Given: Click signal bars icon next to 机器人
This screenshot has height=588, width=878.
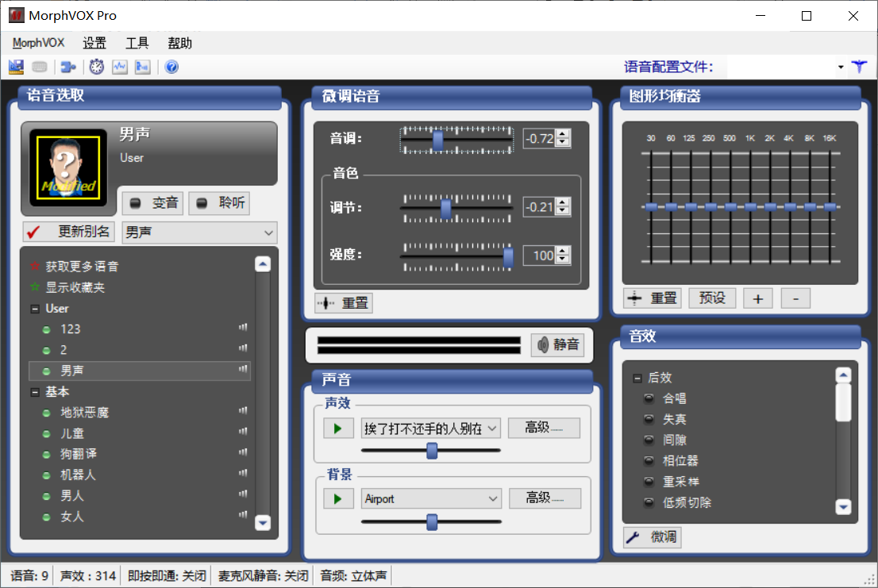Looking at the screenshot, I should pyautogui.click(x=243, y=473).
